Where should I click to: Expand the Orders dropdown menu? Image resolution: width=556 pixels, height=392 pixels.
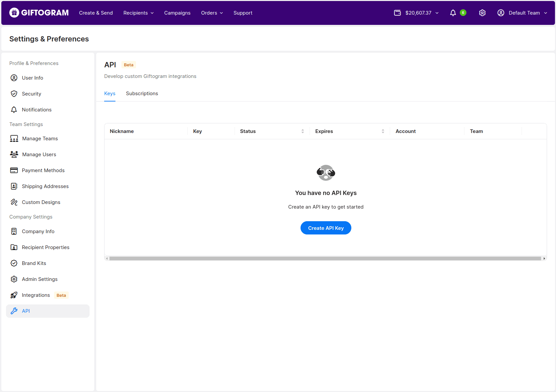(x=212, y=13)
